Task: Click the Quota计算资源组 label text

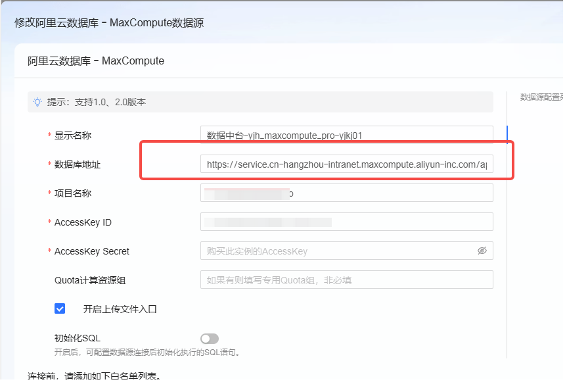Action: [89, 280]
